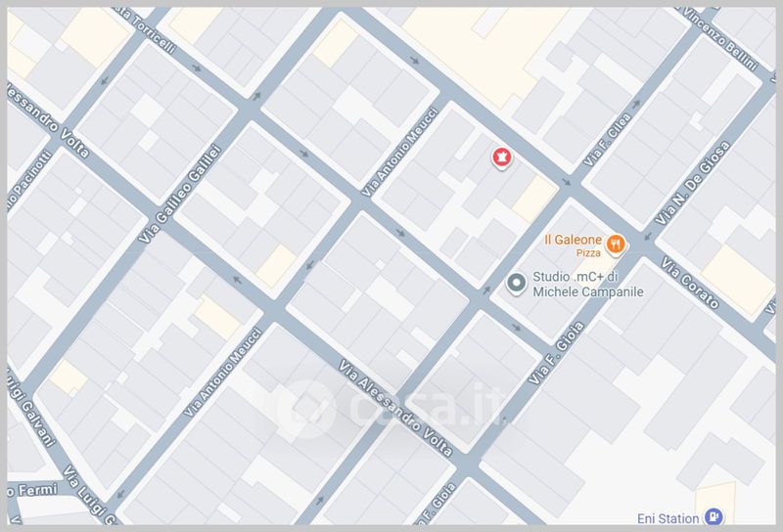Open Il Galeone Pizza restaurant pin
The image size is (783, 532).
coord(616,245)
